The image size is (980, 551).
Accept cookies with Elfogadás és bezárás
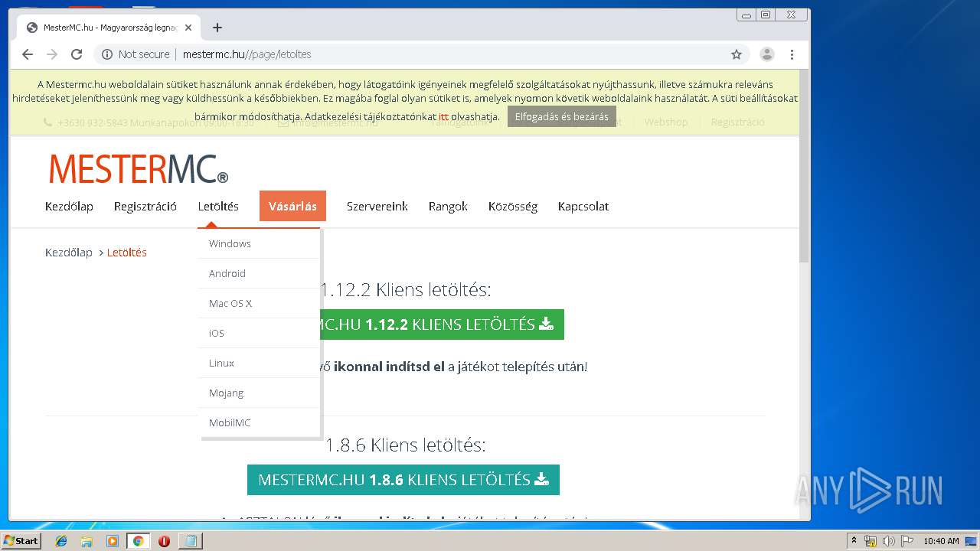562,116
